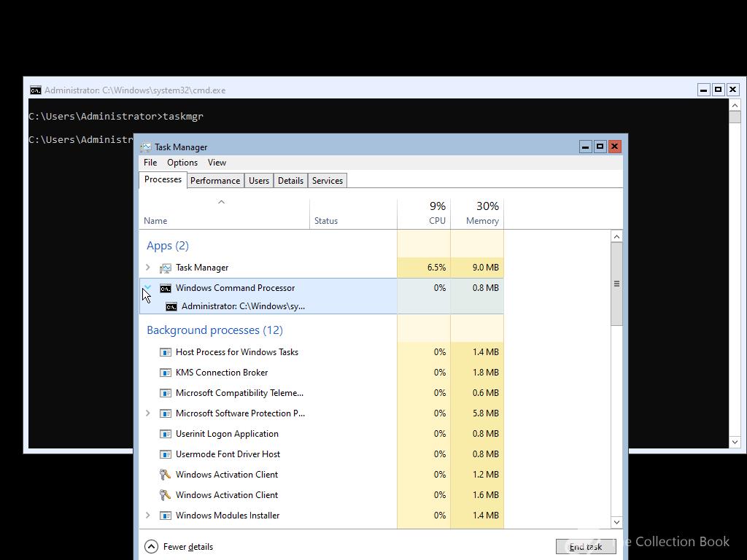Select Windows Activation Client using 1.2 MB
Screen dimensions: 747x560
point(227,475)
